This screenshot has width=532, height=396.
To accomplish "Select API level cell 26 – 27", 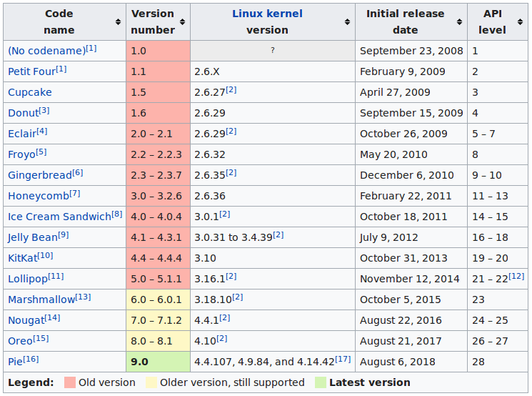I will [498, 341].
